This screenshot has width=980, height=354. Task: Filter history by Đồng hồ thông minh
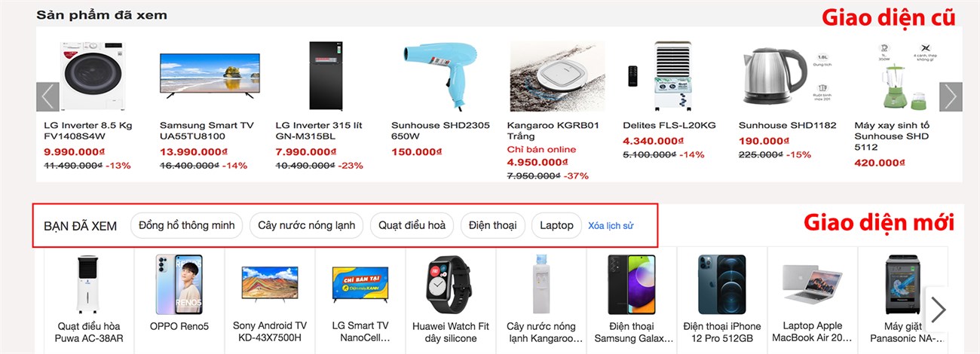click(186, 225)
